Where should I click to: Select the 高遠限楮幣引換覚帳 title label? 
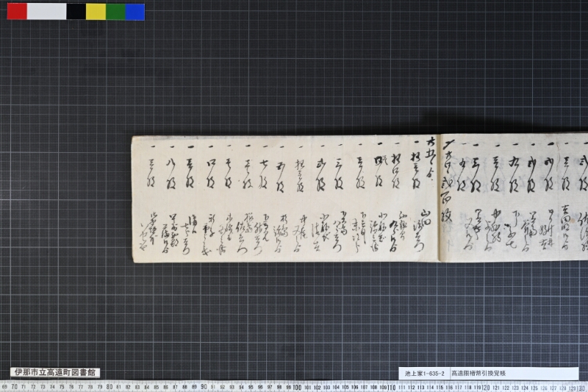pos(478,373)
